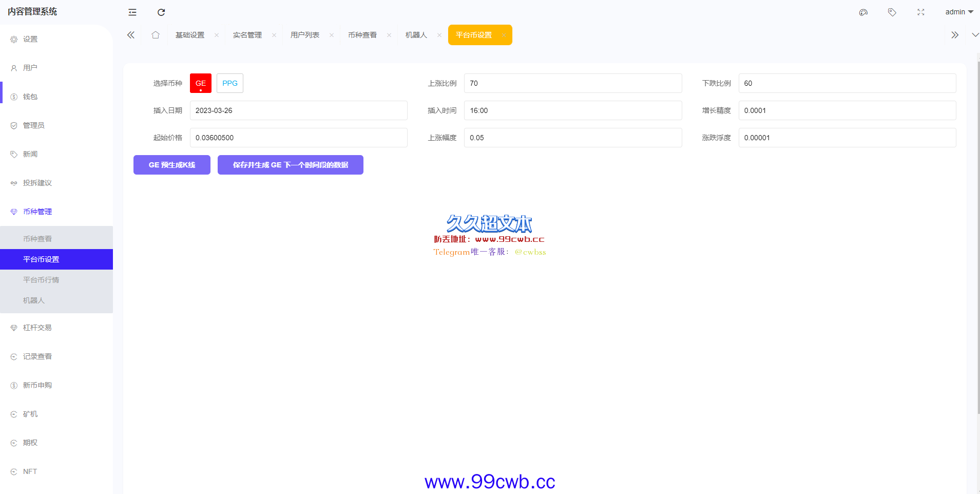Expand 新币申购 sidebar menu
The image size is (980, 494).
click(x=56, y=385)
